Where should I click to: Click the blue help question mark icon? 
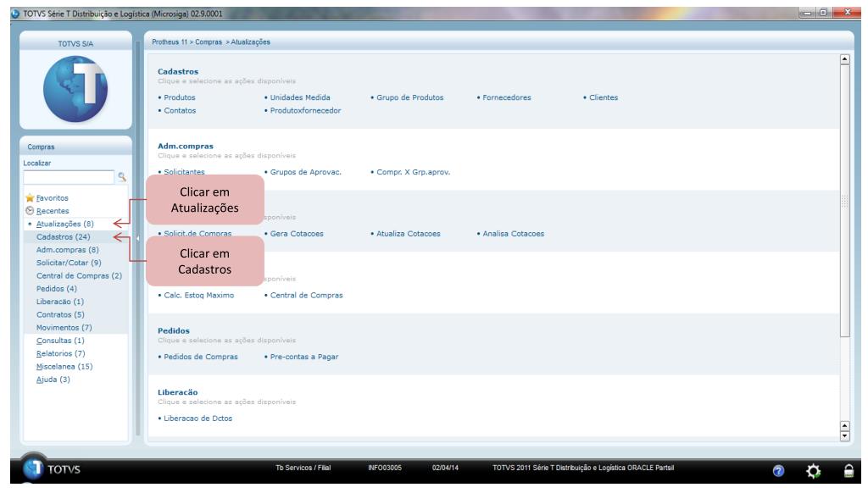pos(778,471)
